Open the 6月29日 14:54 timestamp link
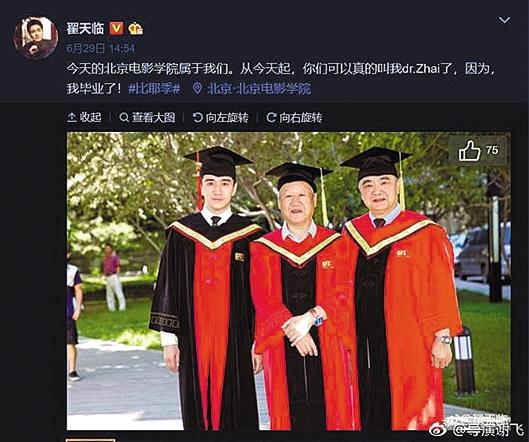Image resolution: width=529 pixels, height=442 pixels. (101, 49)
